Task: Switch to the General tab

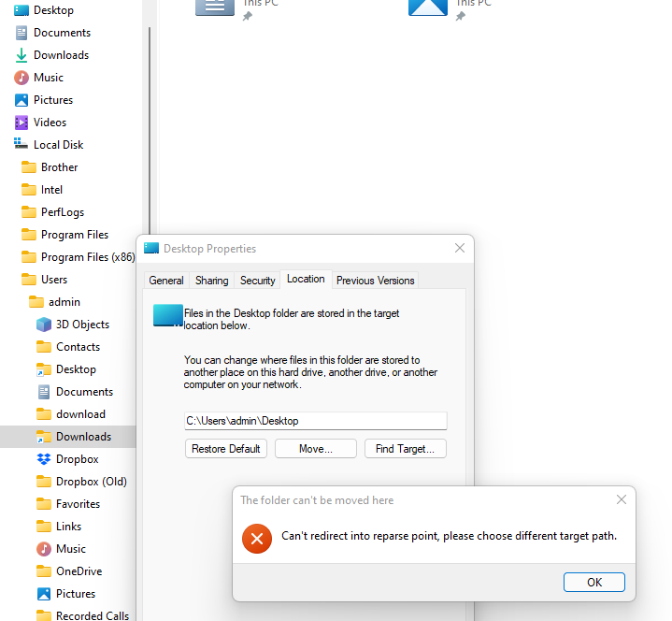Action: [166, 281]
